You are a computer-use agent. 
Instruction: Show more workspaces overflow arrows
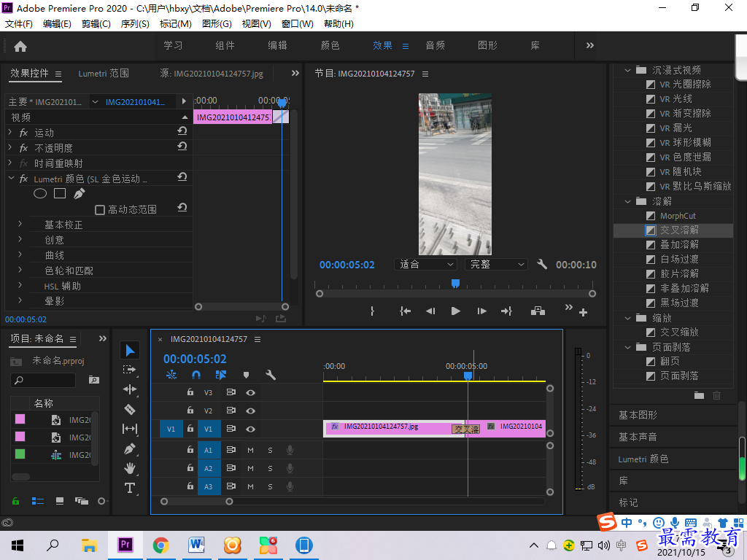point(589,45)
